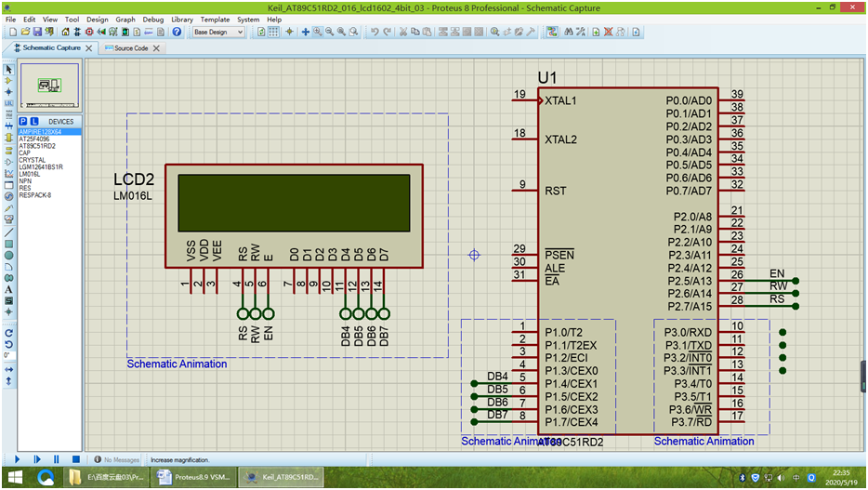This screenshot has height=490, width=868.
Task: Pause the simulation
Action: coord(57,459)
